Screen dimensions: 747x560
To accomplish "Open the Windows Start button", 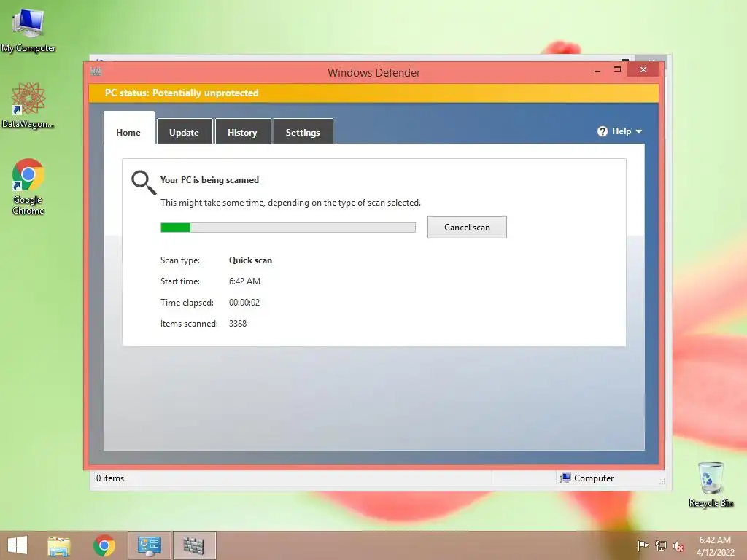I will tap(18, 545).
